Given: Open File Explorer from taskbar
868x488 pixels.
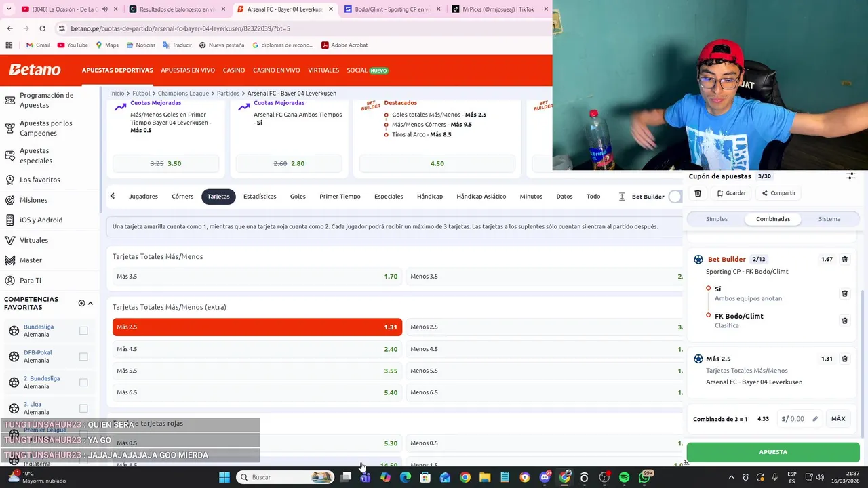Looking at the screenshot, I should (x=485, y=477).
